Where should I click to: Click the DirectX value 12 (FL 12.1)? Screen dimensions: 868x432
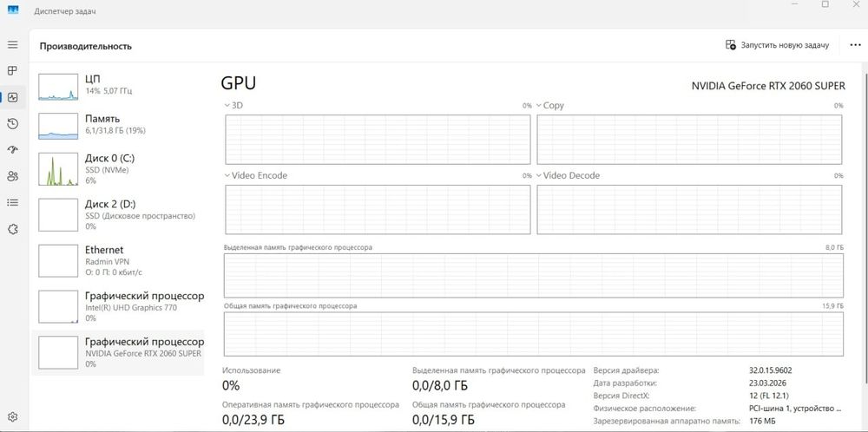[x=768, y=396]
